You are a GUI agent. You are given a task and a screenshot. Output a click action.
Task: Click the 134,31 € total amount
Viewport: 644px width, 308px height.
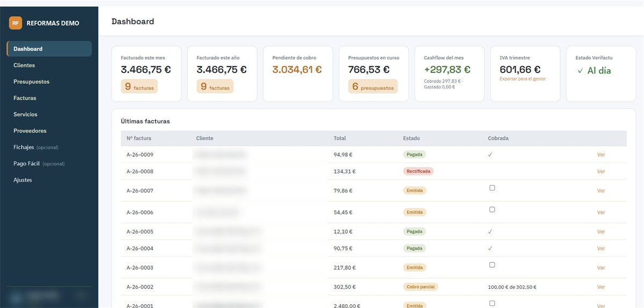(x=345, y=172)
